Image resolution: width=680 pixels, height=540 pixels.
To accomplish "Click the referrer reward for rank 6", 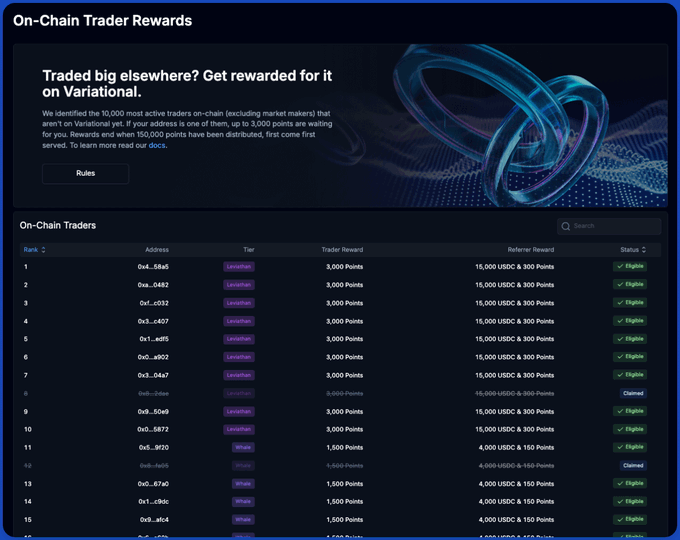I will point(515,357).
